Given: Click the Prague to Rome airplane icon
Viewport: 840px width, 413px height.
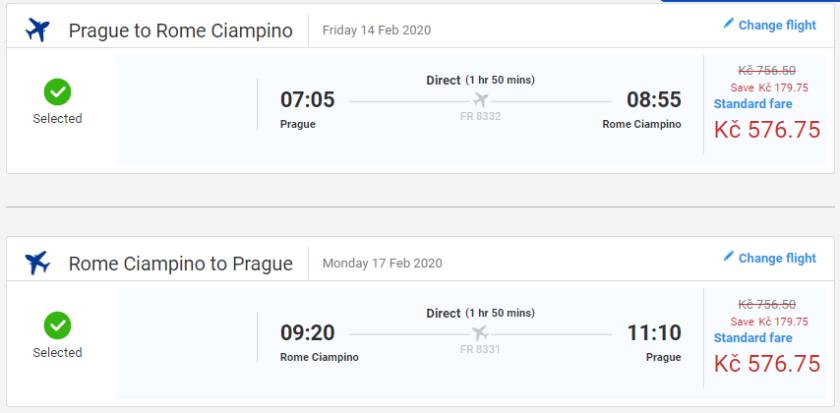Looking at the screenshot, I should point(37,30).
